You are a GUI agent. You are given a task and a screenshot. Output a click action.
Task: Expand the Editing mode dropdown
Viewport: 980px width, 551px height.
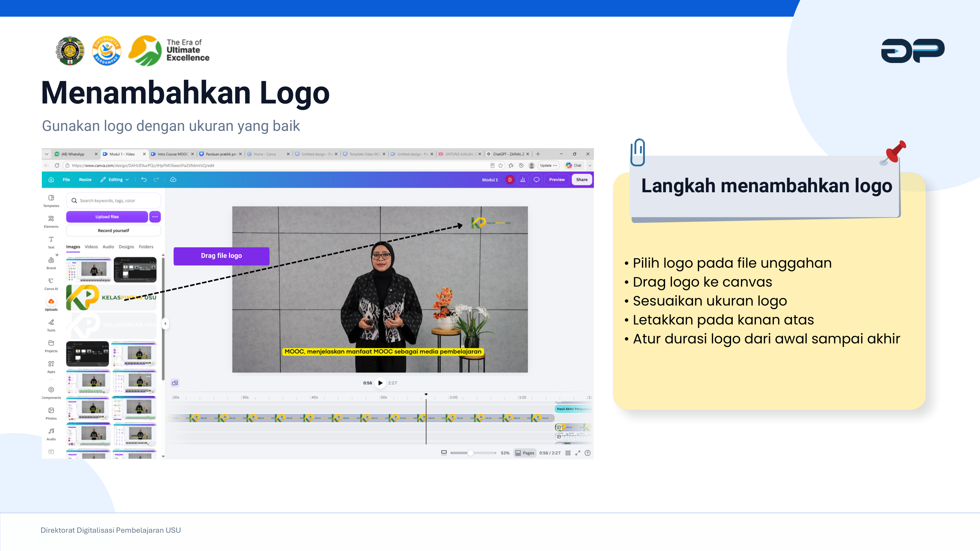(115, 180)
